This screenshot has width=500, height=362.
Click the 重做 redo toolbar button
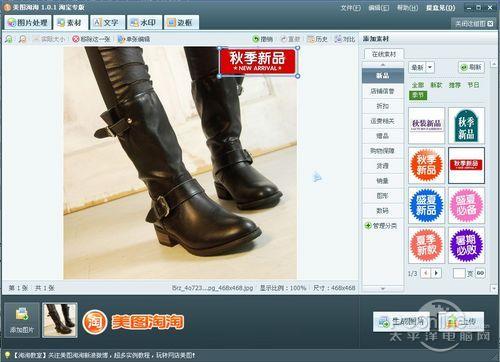(x=290, y=39)
